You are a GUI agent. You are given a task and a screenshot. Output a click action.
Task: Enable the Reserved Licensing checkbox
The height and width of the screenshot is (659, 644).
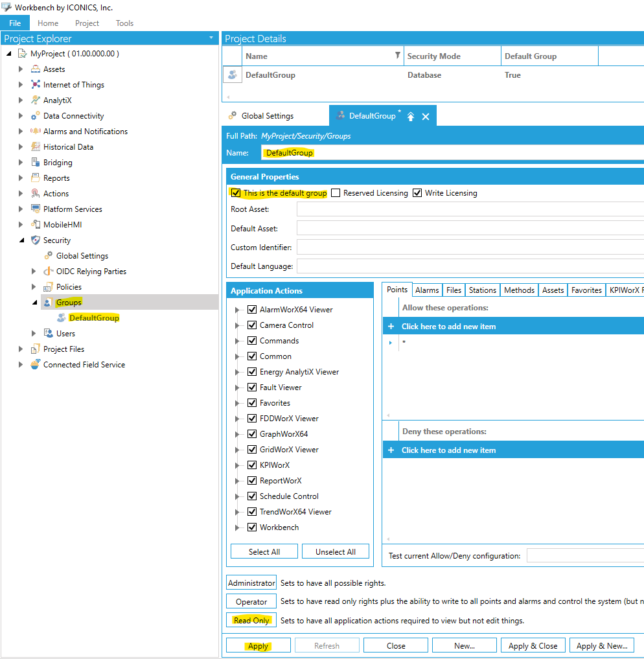pos(336,193)
